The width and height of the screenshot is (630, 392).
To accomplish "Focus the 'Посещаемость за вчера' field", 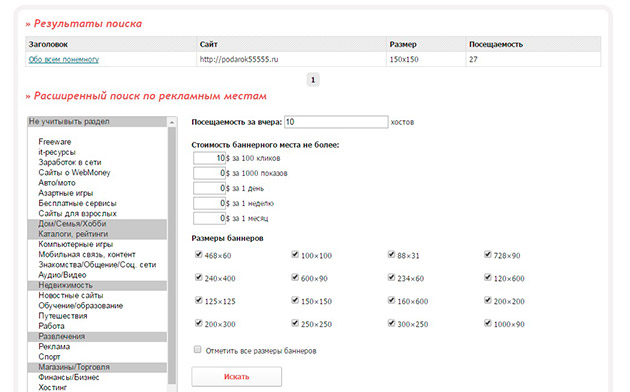I will 336,122.
